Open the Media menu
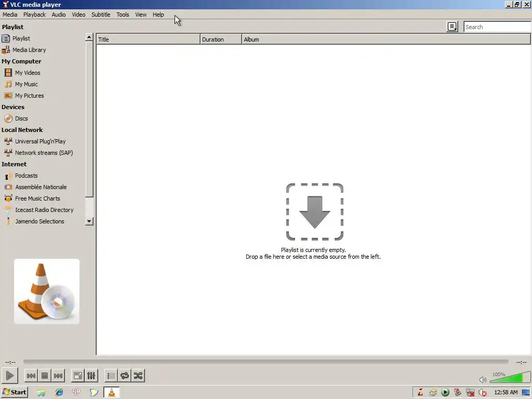Image resolution: width=532 pixels, height=399 pixels. click(x=10, y=15)
